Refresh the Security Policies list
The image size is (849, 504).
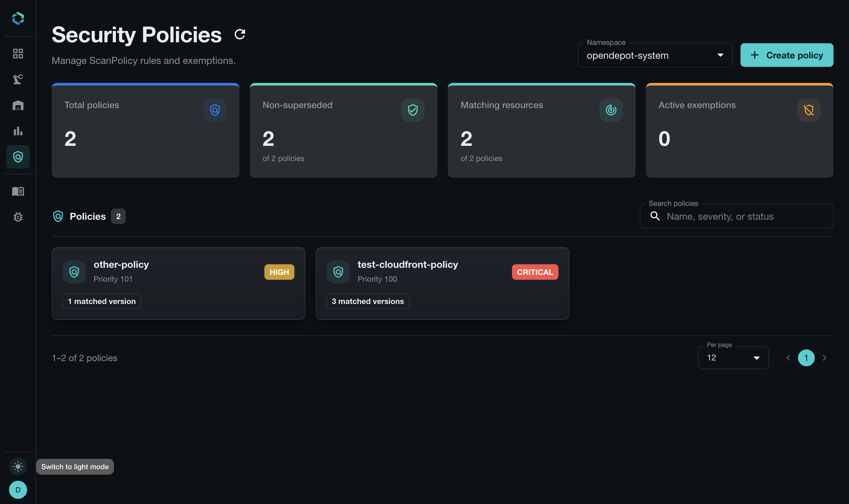(240, 34)
